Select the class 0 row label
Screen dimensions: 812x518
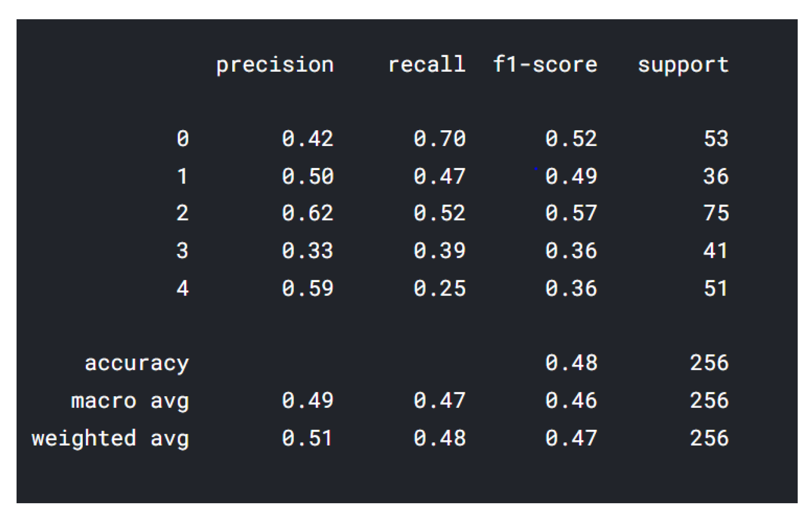(183, 139)
